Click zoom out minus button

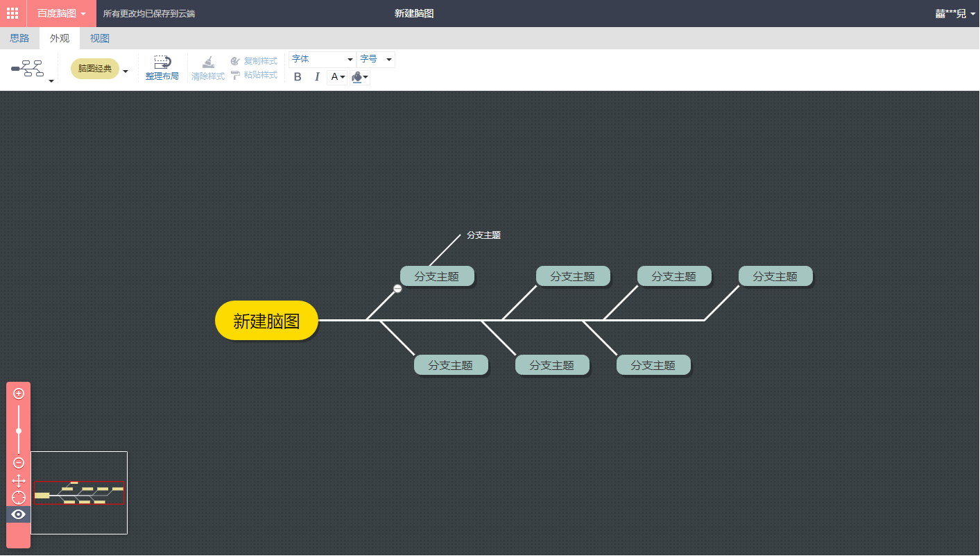pos(19,463)
